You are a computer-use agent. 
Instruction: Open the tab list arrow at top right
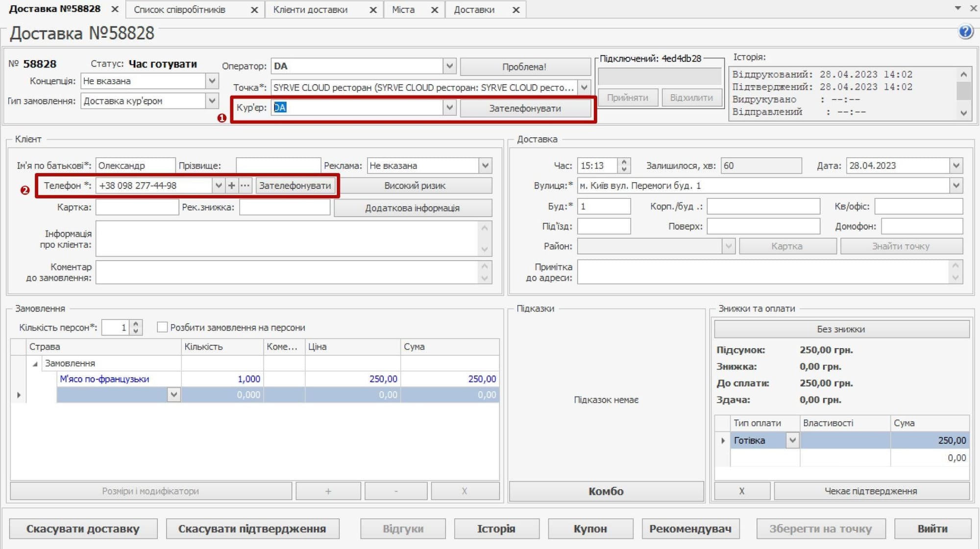pyautogui.click(x=957, y=8)
